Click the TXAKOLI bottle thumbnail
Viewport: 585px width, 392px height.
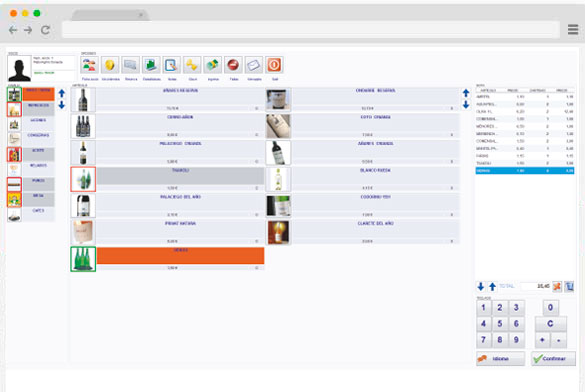(83, 179)
